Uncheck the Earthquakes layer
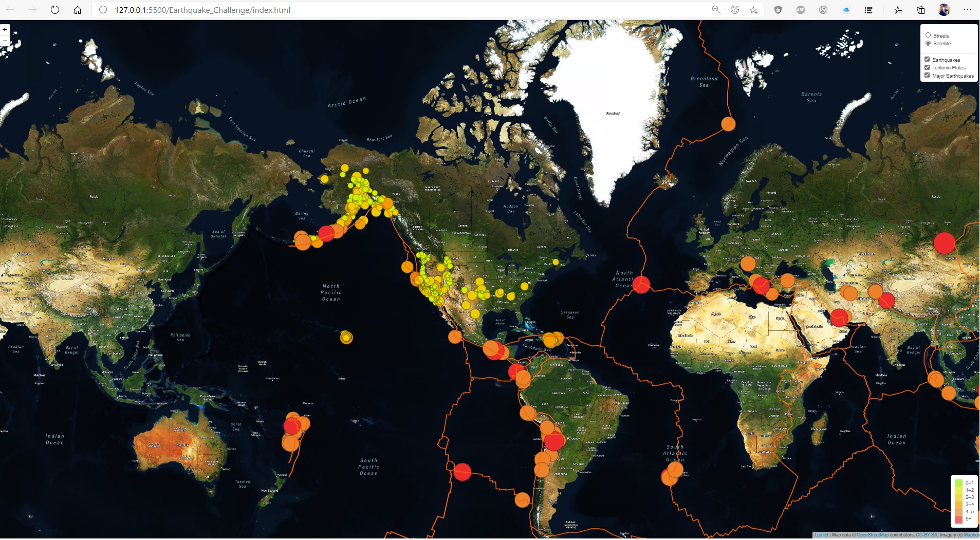 pos(927,59)
